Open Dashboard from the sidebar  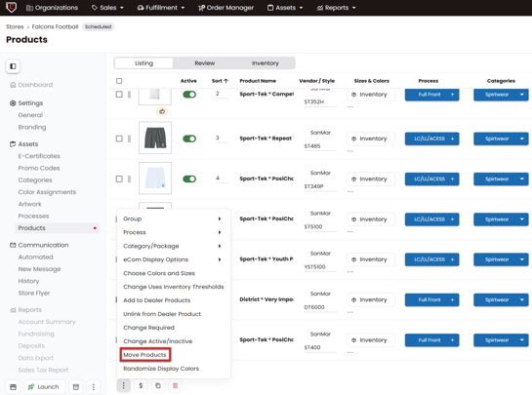[x=31, y=85]
